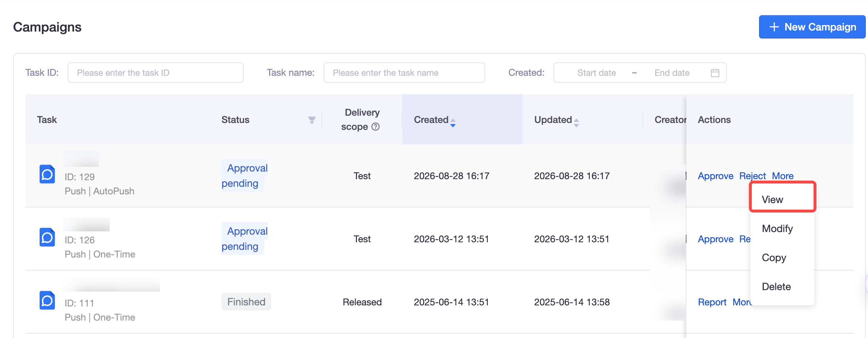This screenshot has height=338, width=868.
Task: Reject the campaign with ID 129
Action: pyautogui.click(x=753, y=176)
